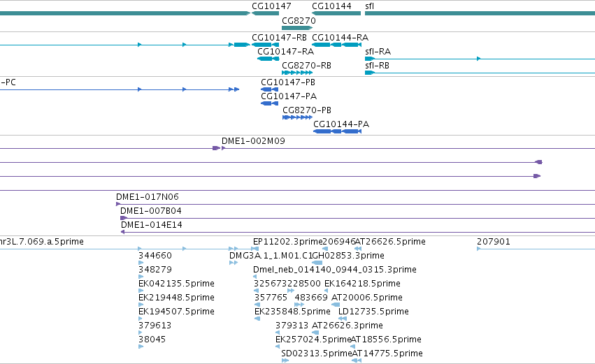Click the Dmel_neb_014140_0944_0315.3prime label
This screenshot has width=595, height=364.
(335, 270)
